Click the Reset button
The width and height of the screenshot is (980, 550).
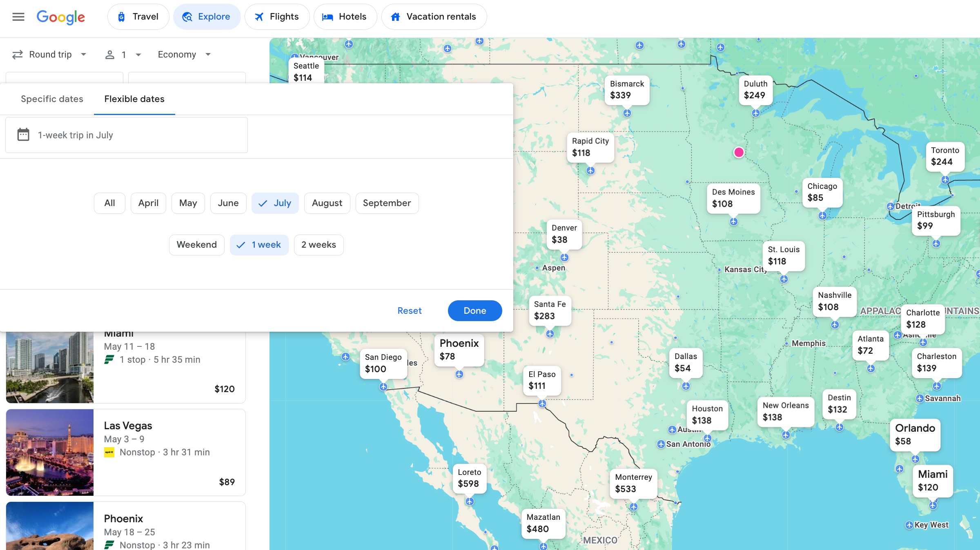[x=410, y=310]
